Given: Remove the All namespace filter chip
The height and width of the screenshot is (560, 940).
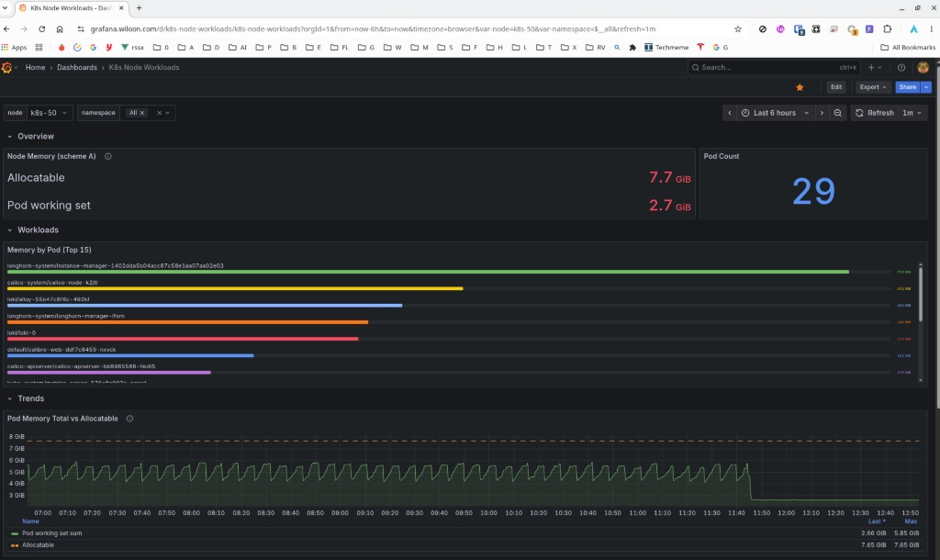Looking at the screenshot, I should [142, 113].
